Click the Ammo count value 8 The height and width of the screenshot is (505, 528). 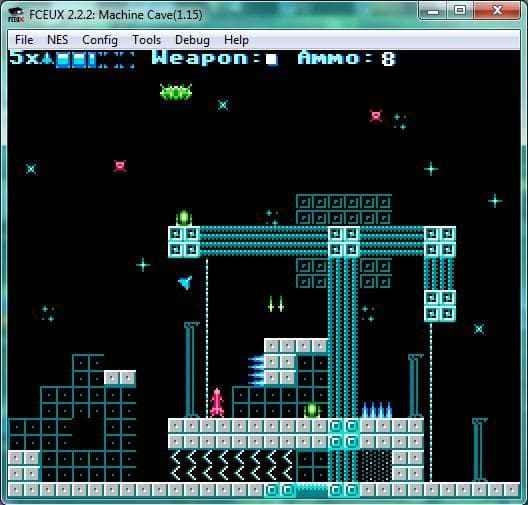(388, 59)
